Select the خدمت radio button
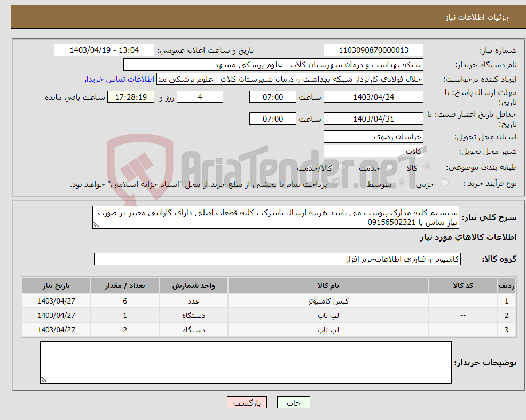Viewport: 526px width, 420px height. point(389,167)
